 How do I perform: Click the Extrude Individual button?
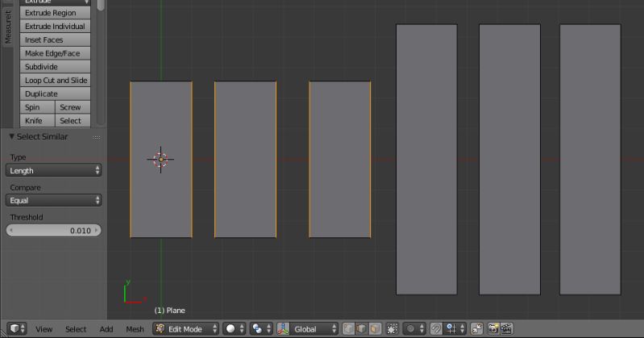click(x=55, y=27)
